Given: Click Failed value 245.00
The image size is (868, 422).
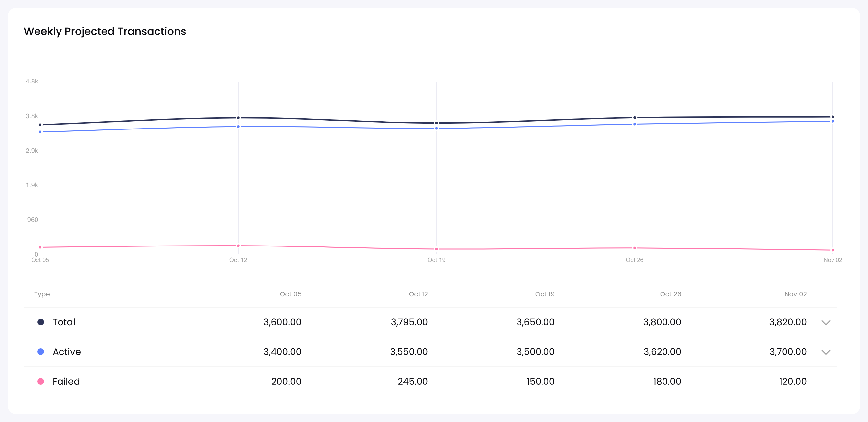Looking at the screenshot, I should (413, 381).
